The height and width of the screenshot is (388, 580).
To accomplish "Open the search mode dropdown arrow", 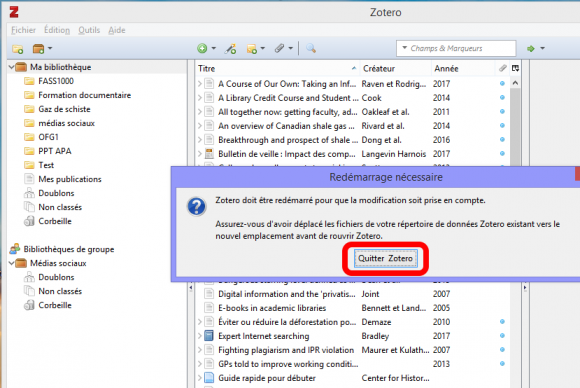I will 404,48.
